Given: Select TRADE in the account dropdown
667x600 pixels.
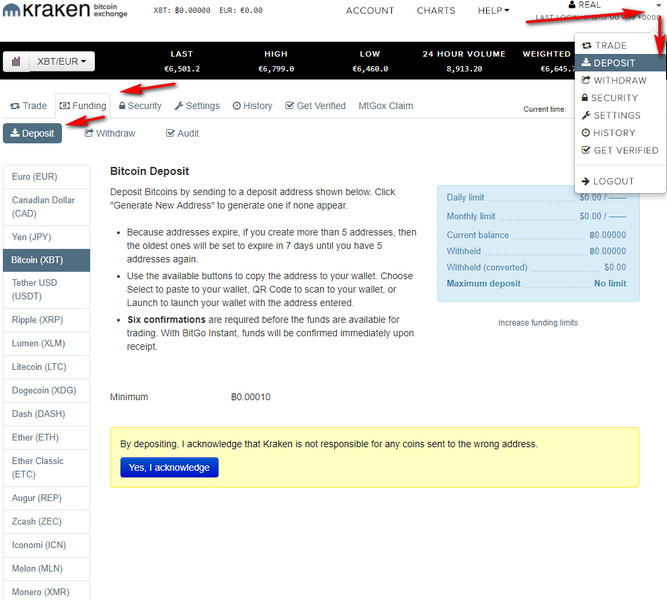Looking at the screenshot, I should (620, 45).
